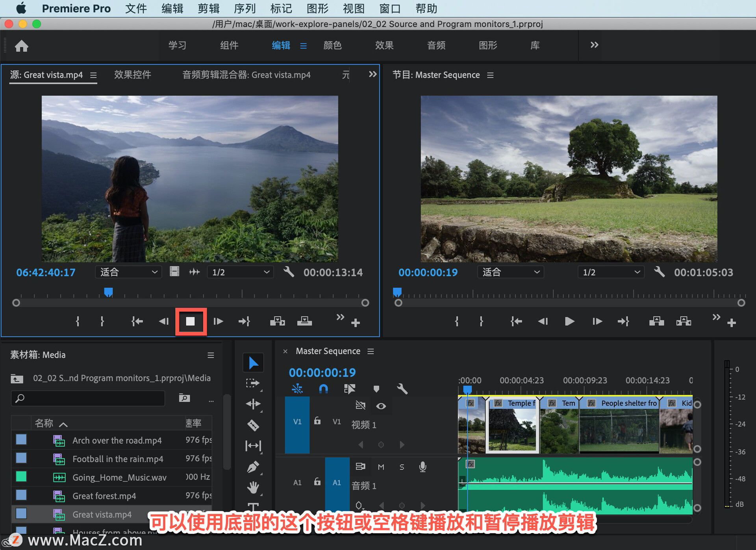Switch to 效果 workspace
This screenshot has height=550, width=756.
tap(384, 45)
